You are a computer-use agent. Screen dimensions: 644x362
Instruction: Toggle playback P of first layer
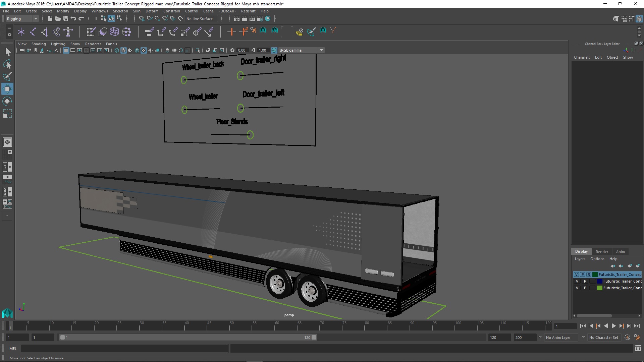coord(583,275)
